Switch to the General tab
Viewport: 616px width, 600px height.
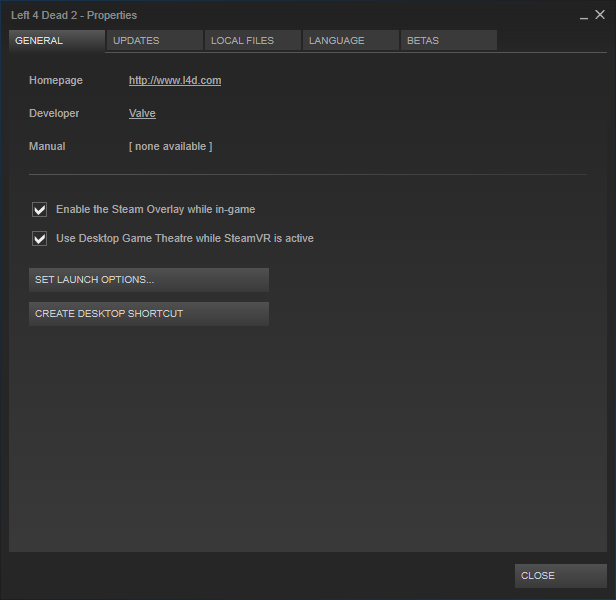pos(57,40)
